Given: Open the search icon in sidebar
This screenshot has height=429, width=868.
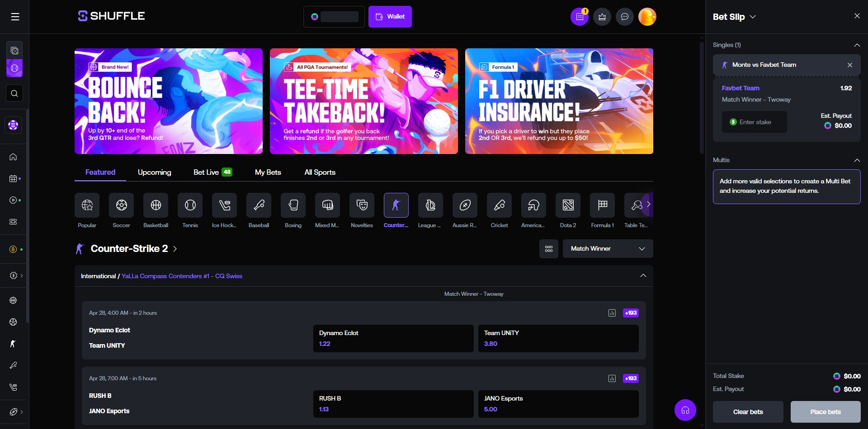Looking at the screenshot, I should (14, 93).
